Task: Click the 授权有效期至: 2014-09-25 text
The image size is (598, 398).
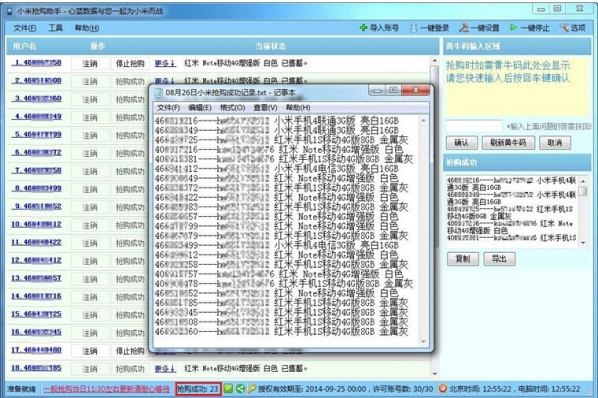Action: (312, 389)
